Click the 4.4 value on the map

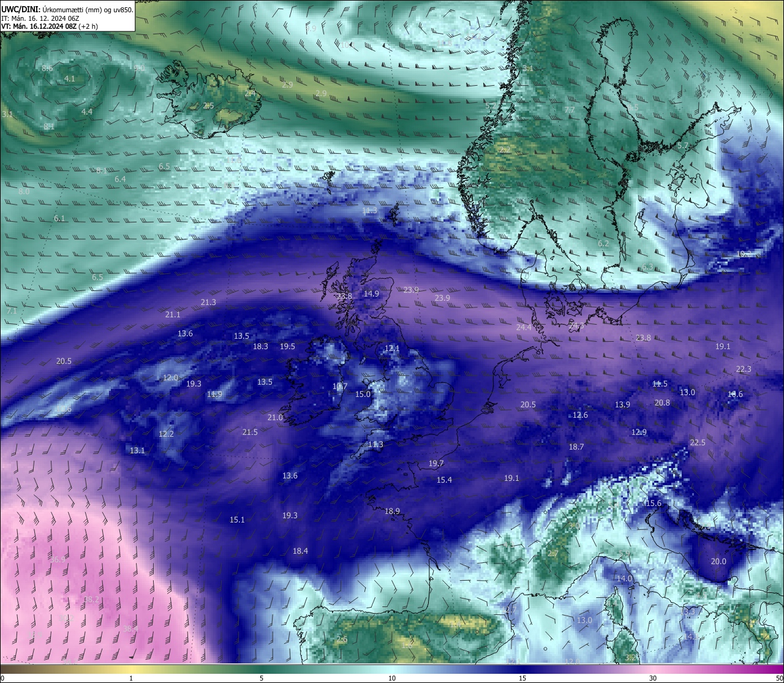click(x=87, y=111)
